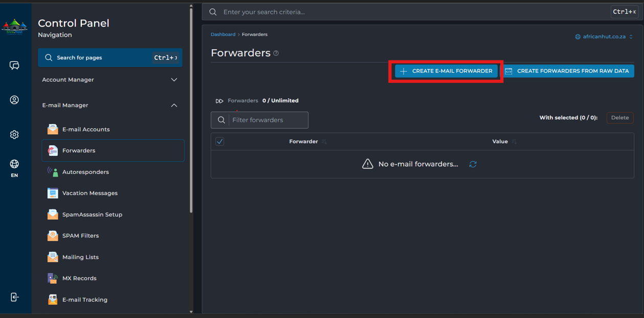644x318 pixels.
Task: Click Create E-mail Forwarder button
Action: 446,71
